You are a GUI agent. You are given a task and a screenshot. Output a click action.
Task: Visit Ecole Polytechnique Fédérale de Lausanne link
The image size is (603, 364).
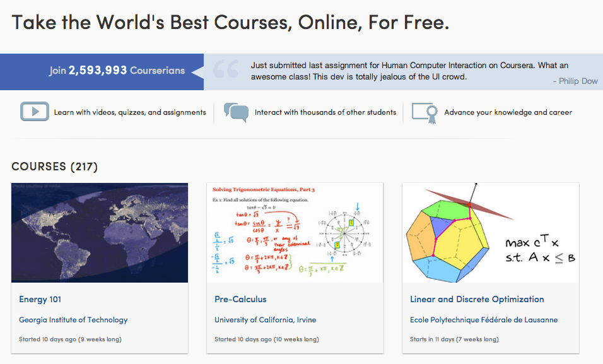pyautogui.click(x=484, y=320)
